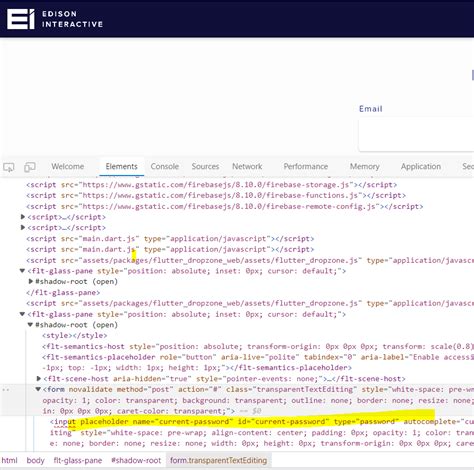Expand the second collapsed script node
The image size is (474, 470).
[23, 228]
